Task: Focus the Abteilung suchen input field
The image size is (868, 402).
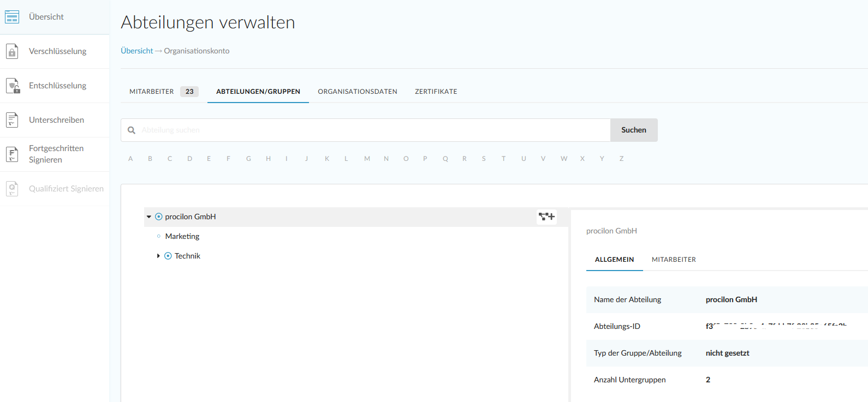Action: [x=371, y=130]
